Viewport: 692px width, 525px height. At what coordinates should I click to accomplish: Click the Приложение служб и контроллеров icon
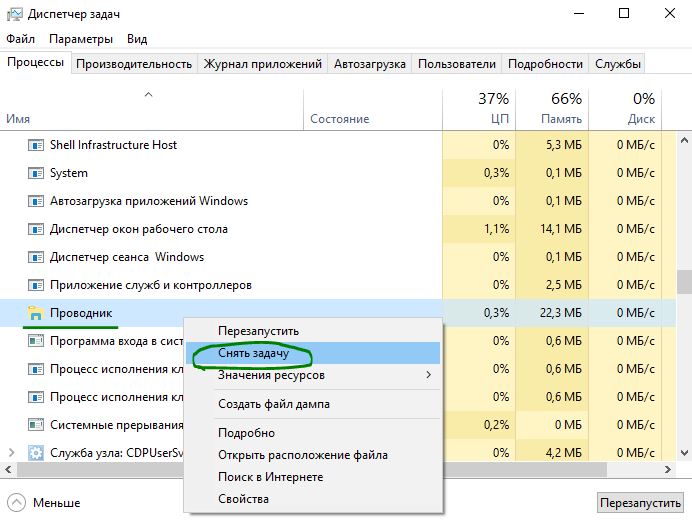click(x=36, y=285)
